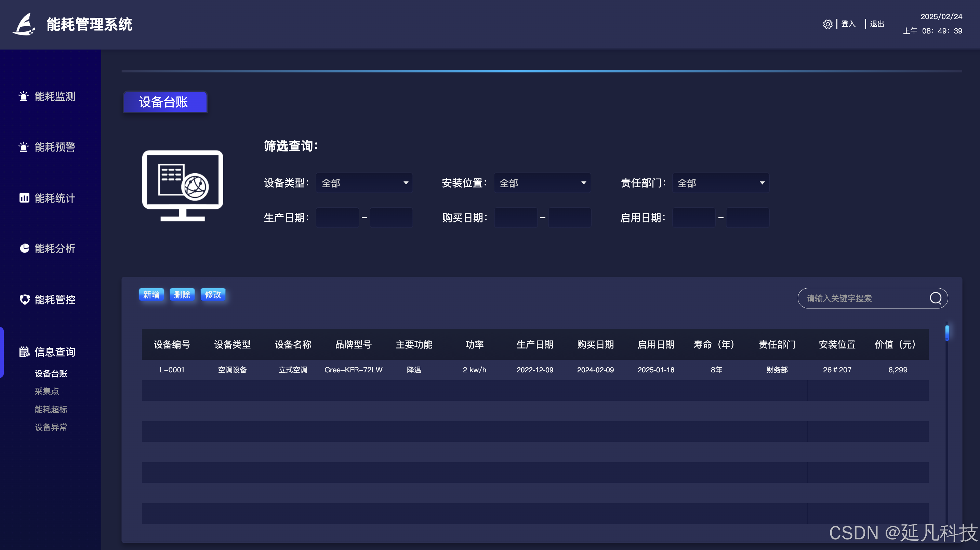Expand the 安装位置 dropdown
Image resolution: width=980 pixels, height=550 pixels.
click(542, 183)
